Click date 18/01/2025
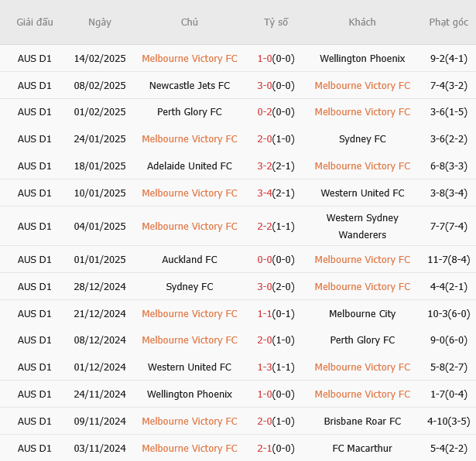 100,166
